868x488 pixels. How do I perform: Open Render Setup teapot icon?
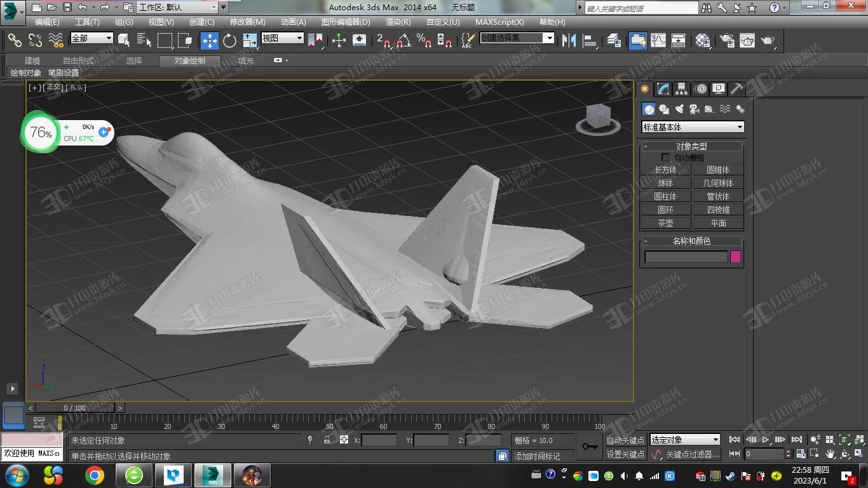726,40
